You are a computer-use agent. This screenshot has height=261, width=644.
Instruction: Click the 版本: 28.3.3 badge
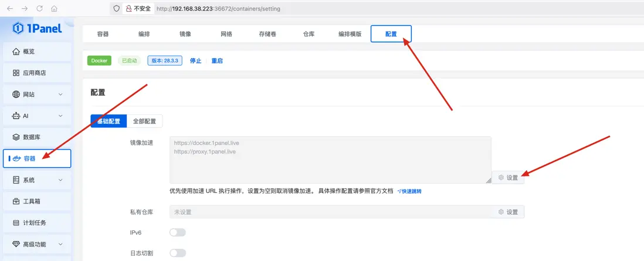pos(165,61)
